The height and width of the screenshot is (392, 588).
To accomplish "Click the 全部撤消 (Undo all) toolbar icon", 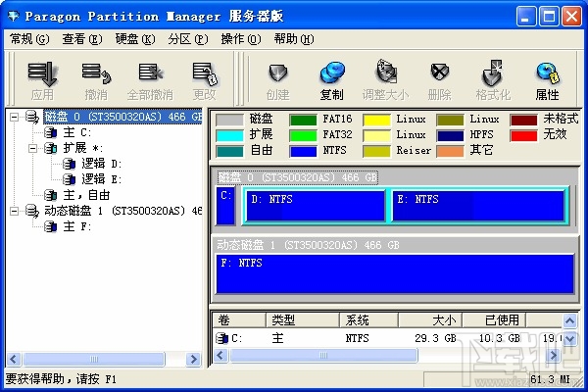I will pos(150,72).
